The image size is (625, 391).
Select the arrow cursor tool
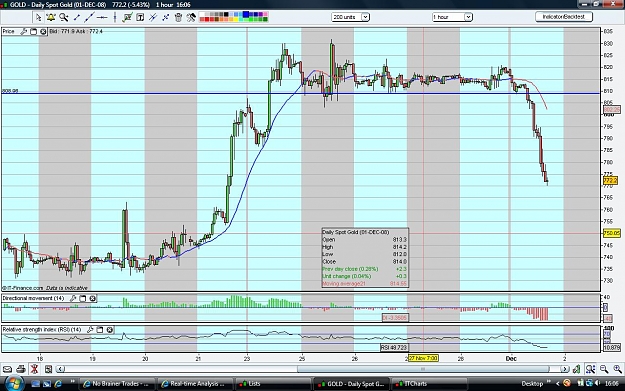coord(38,17)
